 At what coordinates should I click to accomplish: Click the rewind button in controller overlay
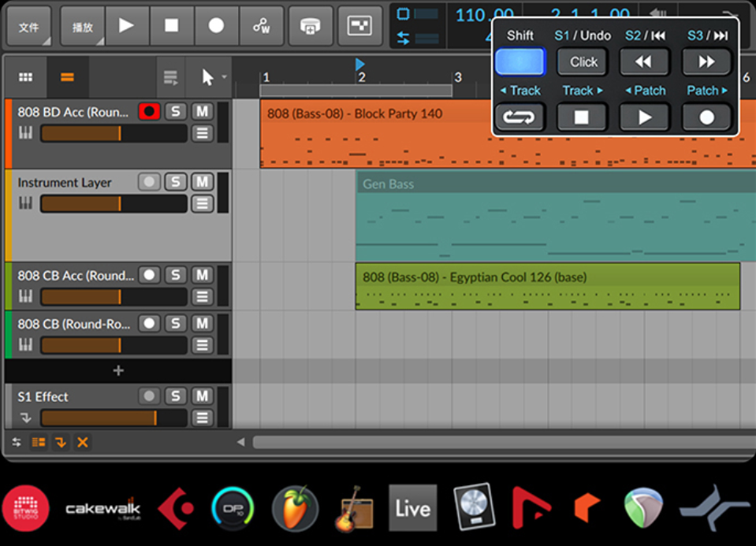point(644,61)
